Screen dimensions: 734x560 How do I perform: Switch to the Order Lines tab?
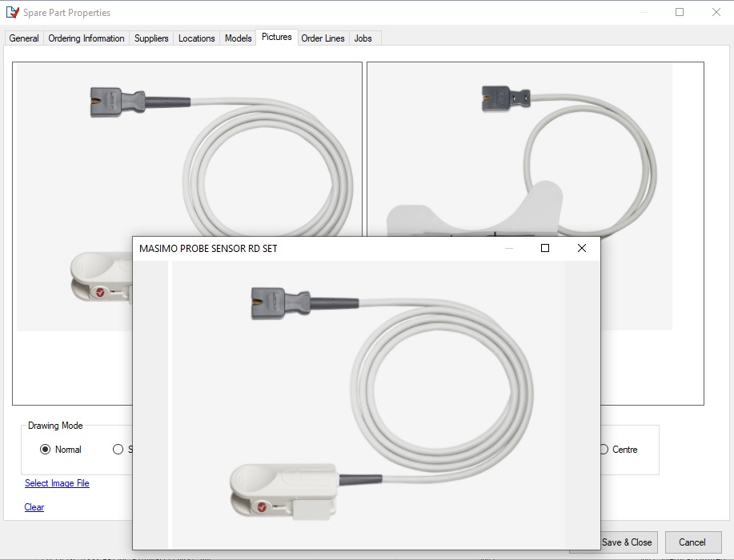point(323,38)
